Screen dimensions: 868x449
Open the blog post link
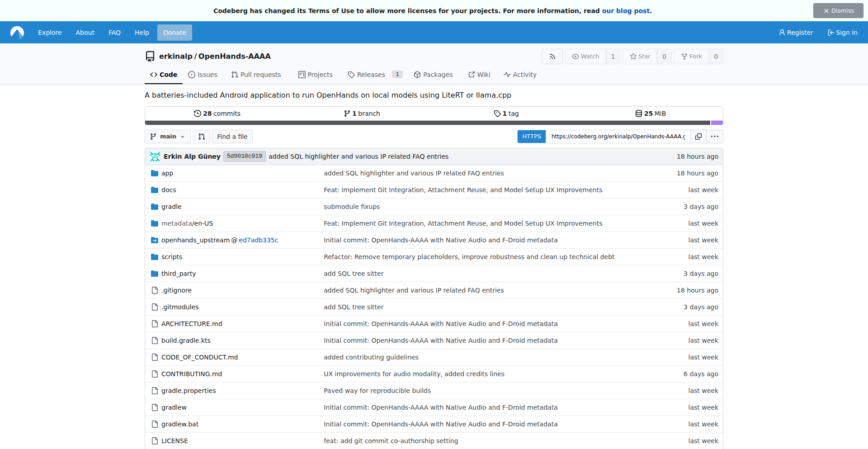coord(626,11)
